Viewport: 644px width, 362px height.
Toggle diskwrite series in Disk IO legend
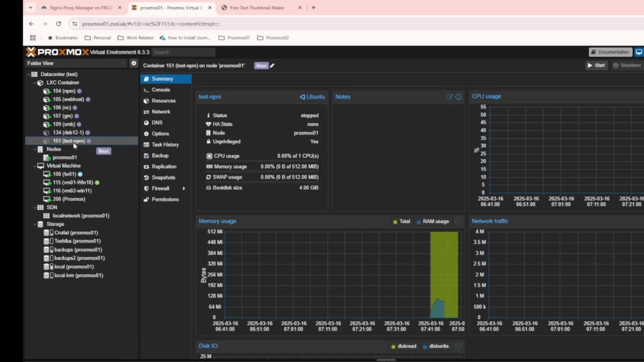click(x=436, y=346)
